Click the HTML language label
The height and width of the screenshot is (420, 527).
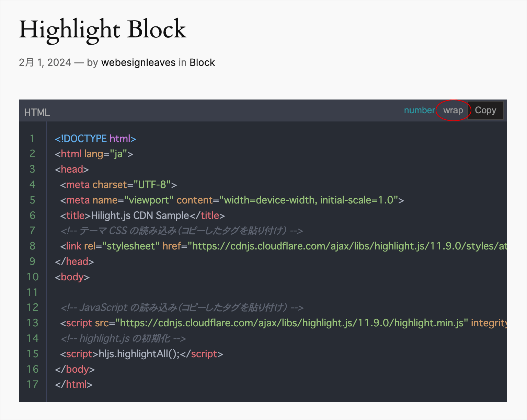[x=37, y=113]
